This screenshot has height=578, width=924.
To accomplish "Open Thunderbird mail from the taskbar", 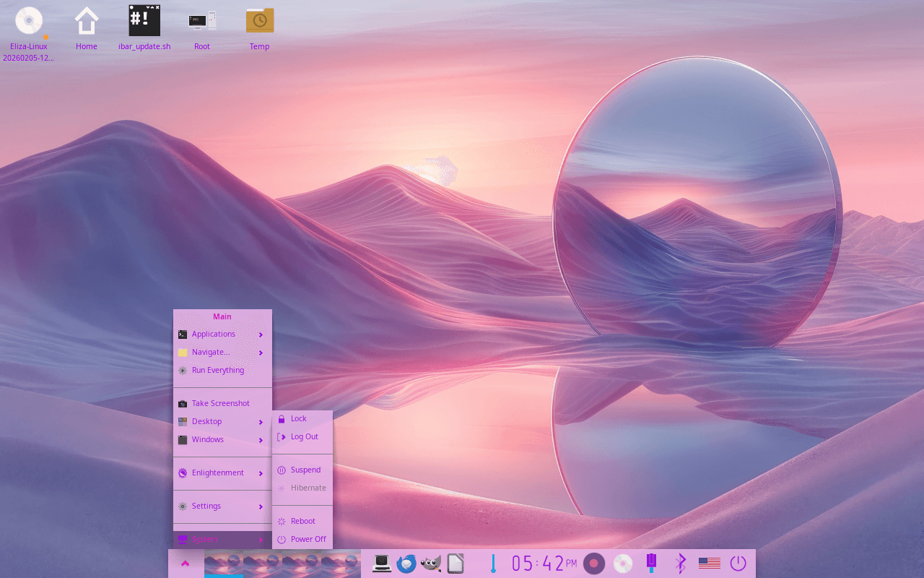I will (406, 563).
